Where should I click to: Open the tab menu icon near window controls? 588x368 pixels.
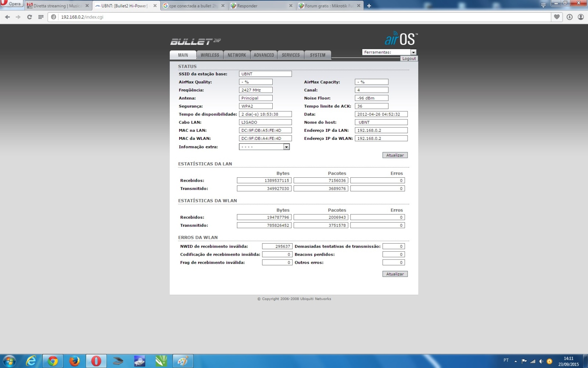click(543, 6)
